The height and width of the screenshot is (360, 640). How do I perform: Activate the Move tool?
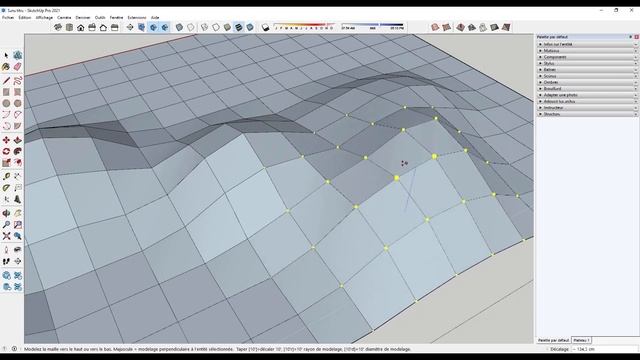point(6,140)
